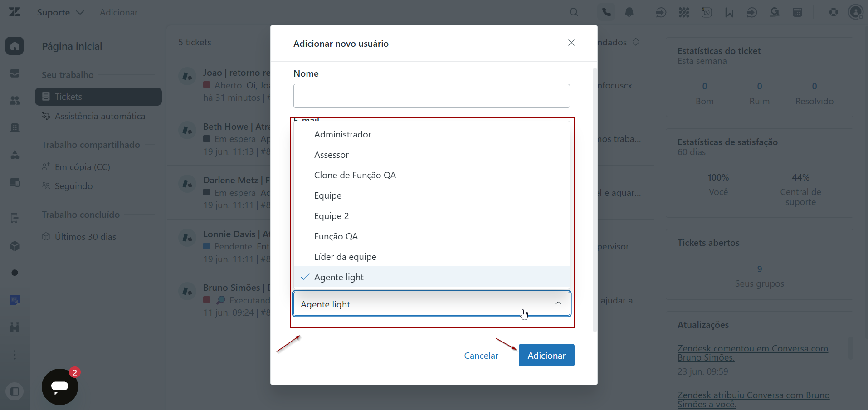This screenshot has height=410, width=868.
Task: Click the search magnifier icon
Action: point(574,12)
